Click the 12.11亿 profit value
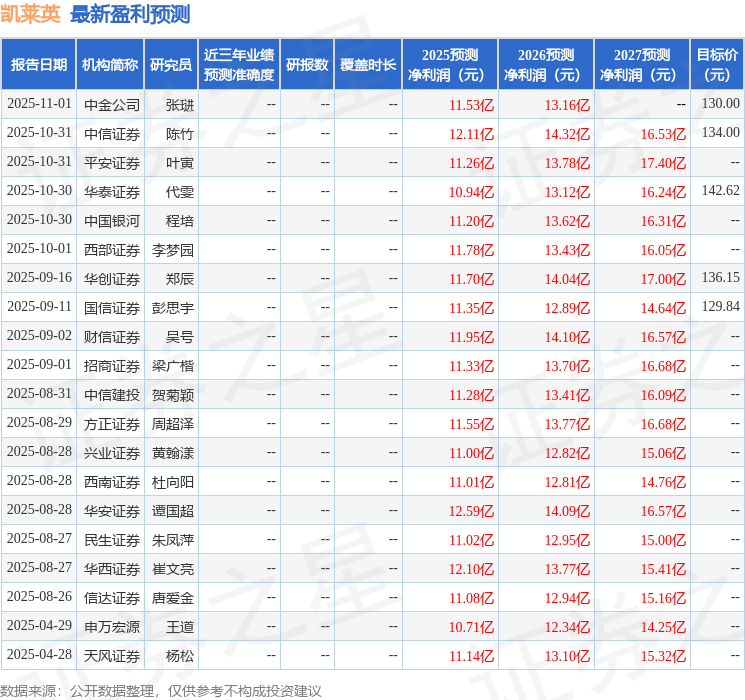745x700 pixels. pos(472,134)
